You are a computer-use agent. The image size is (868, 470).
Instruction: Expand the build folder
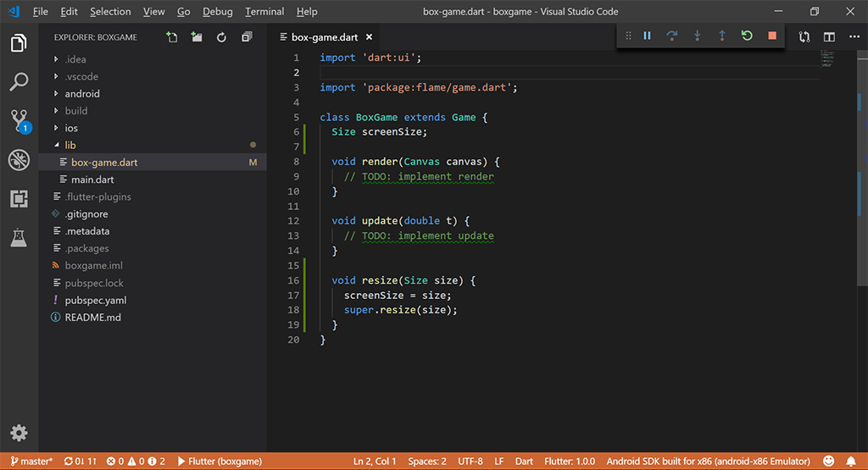pos(76,111)
